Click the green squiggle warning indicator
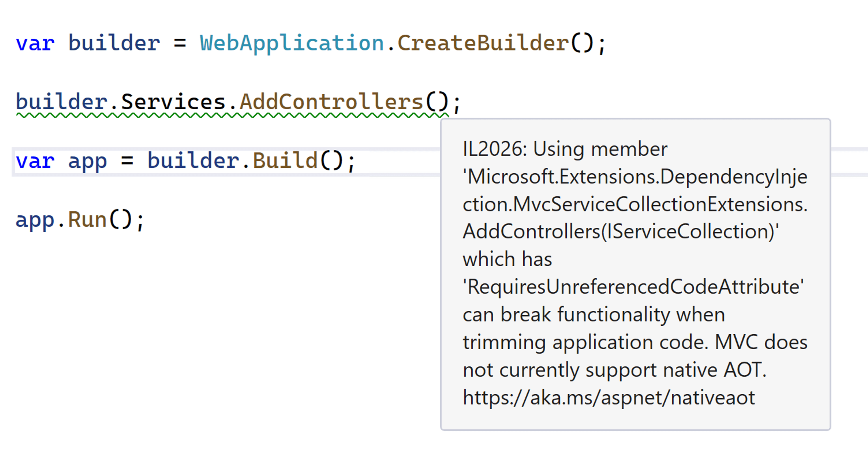 (x=230, y=114)
